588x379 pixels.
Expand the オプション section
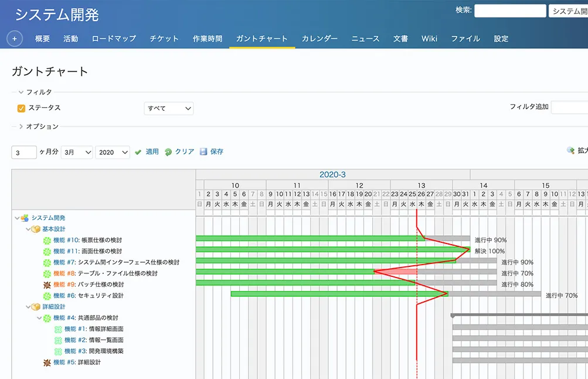21,126
